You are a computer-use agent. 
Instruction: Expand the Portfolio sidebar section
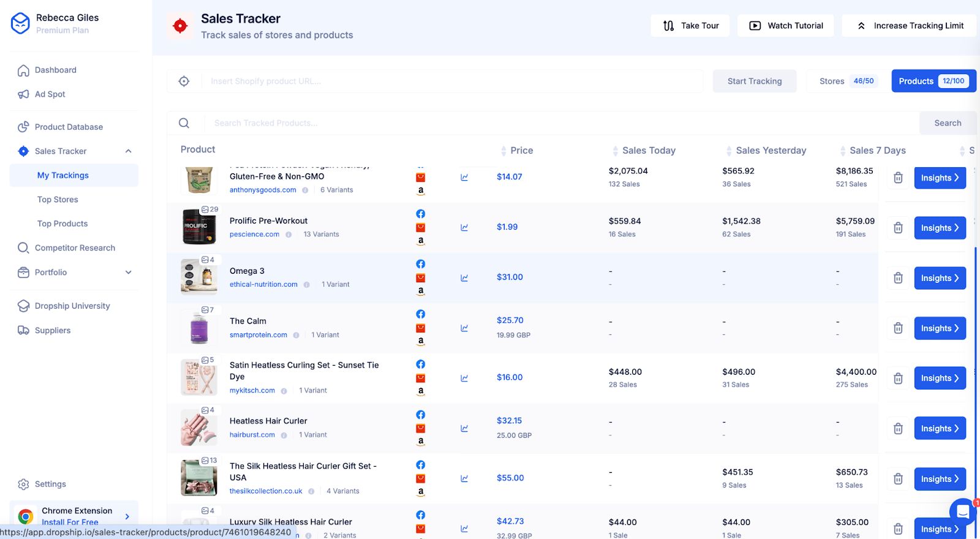point(129,273)
